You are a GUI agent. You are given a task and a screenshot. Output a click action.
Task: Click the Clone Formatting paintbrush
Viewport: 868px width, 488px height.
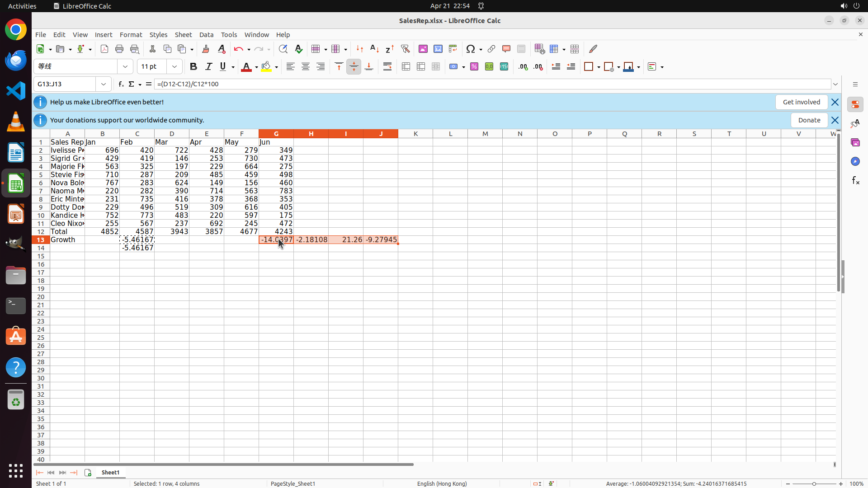[x=206, y=49]
